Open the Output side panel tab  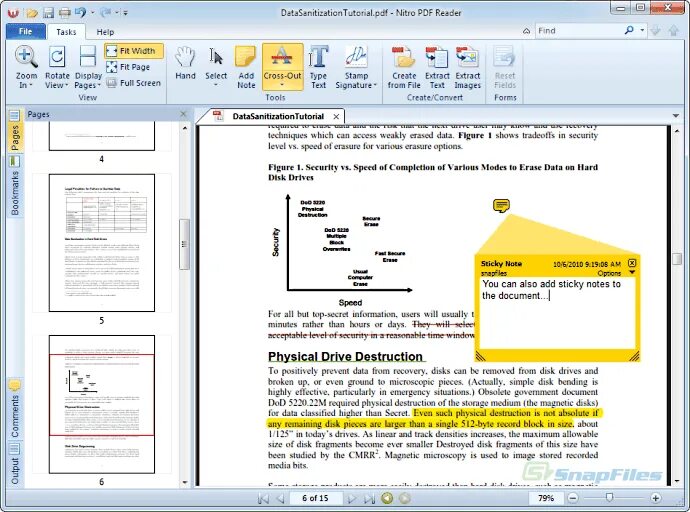click(15, 465)
